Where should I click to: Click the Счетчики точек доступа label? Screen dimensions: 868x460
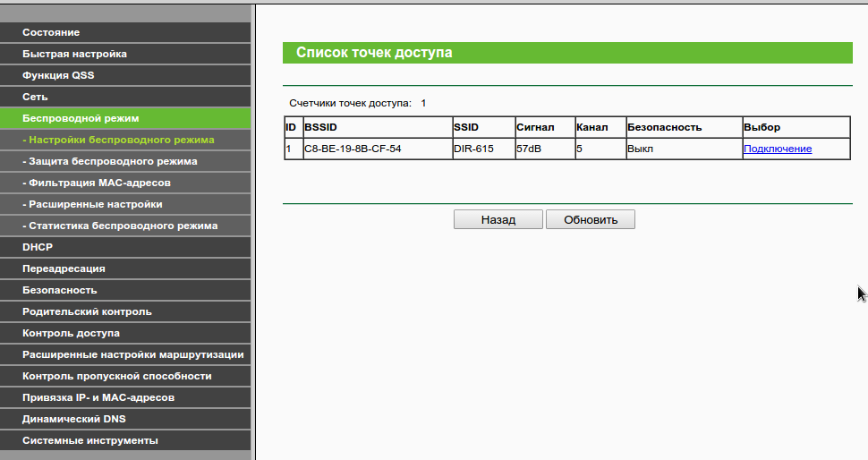coord(351,104)
